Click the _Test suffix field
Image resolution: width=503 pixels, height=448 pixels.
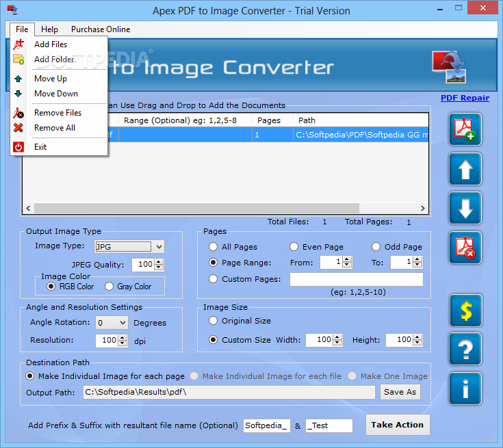[329, 425]
